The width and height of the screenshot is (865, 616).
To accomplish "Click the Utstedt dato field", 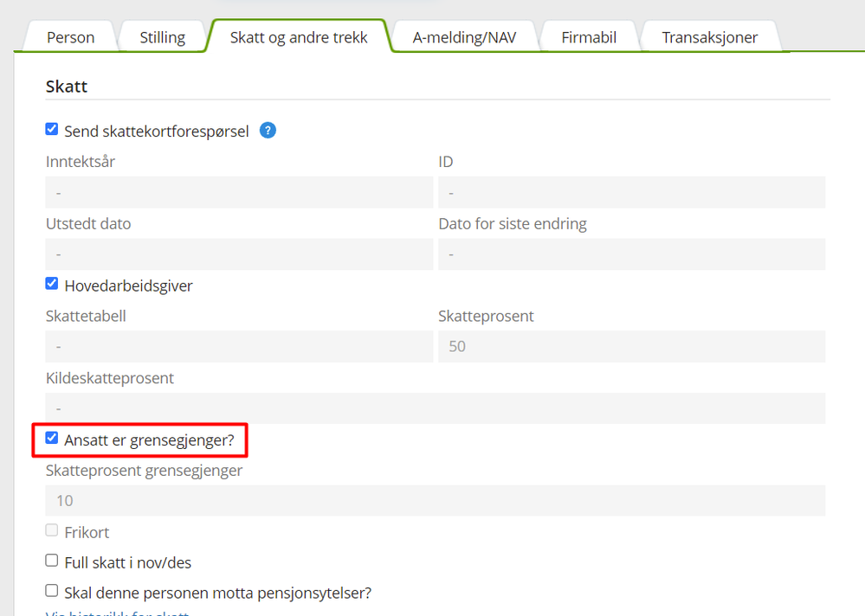I will click(239, 254).
